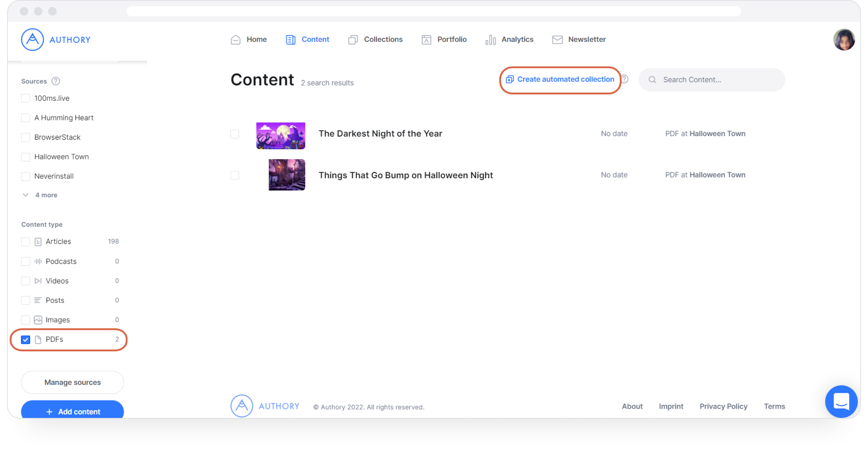Click the Authory logo in the header
Image resolution: width=868 pixels, height=454 pixels.
(56, 40)
